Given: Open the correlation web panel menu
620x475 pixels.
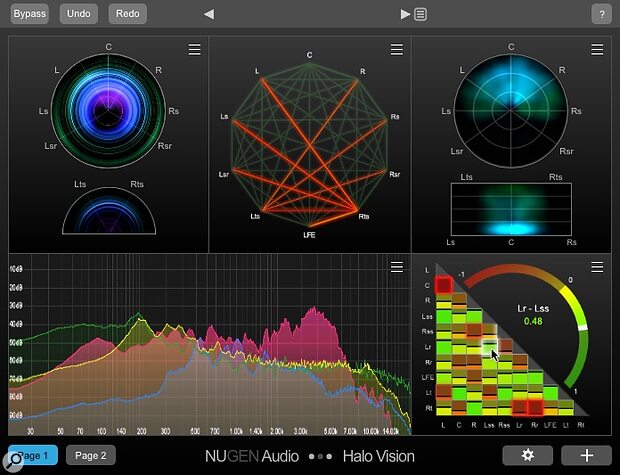Looking at the screenshot, I should click(x=397, y=49).
